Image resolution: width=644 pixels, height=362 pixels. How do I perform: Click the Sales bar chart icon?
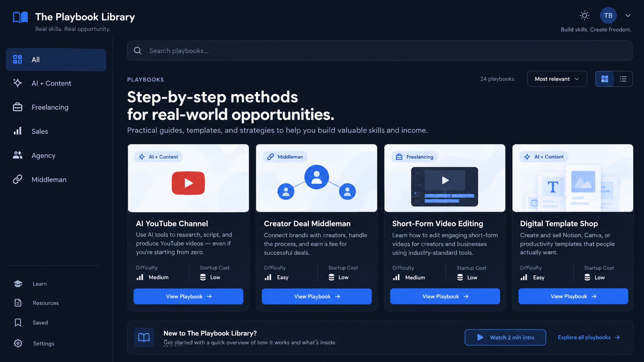tap(18, 131)
